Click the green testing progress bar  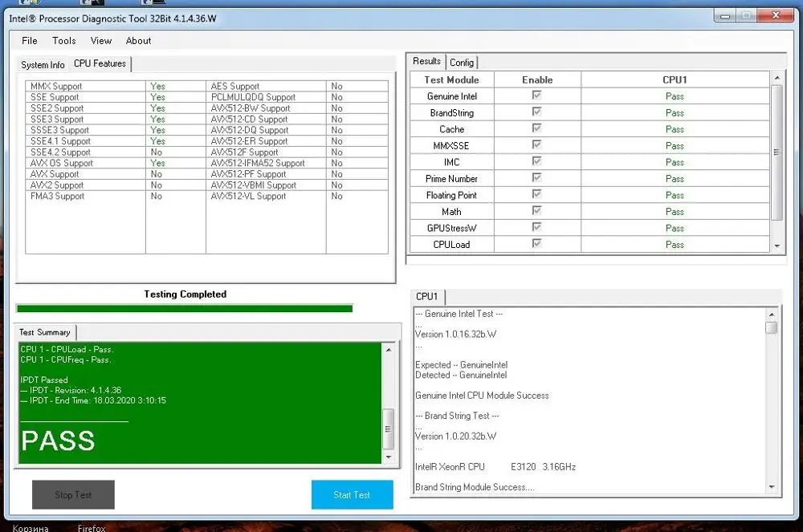(185, 308)
